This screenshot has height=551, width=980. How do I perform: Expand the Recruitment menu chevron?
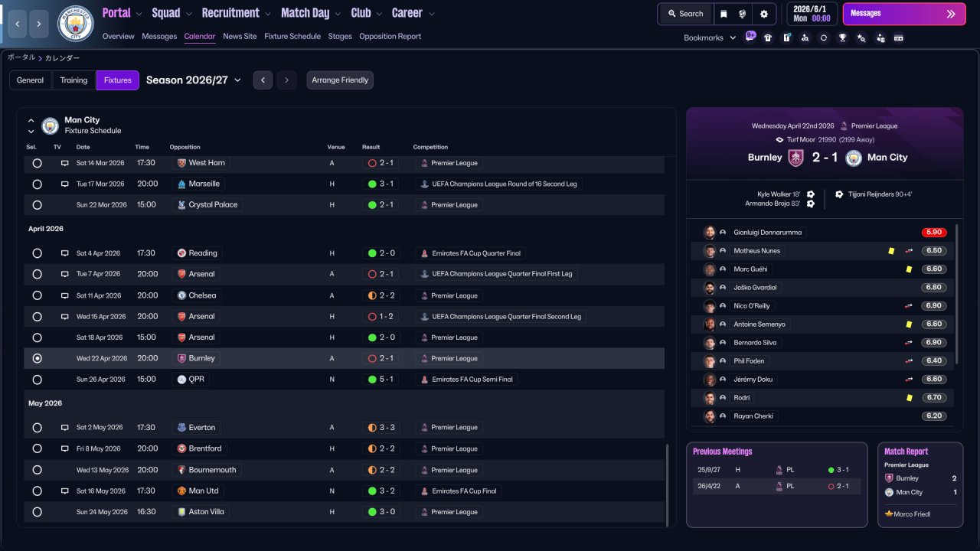point(267,14)
